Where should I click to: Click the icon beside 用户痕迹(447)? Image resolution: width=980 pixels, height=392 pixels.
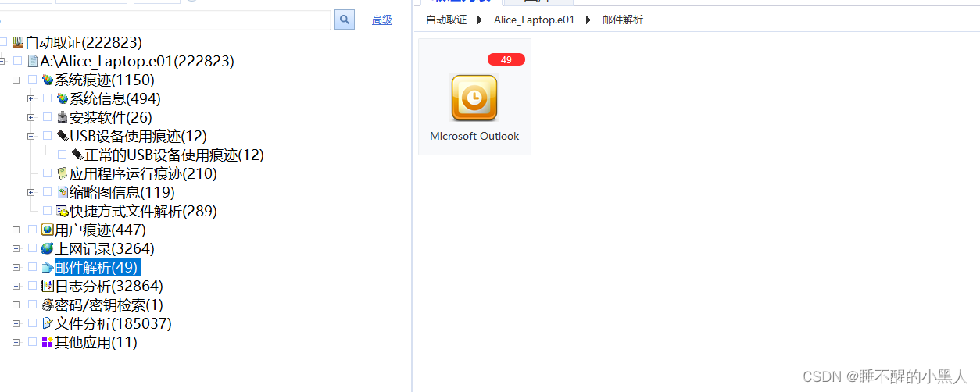coord(48,230)
